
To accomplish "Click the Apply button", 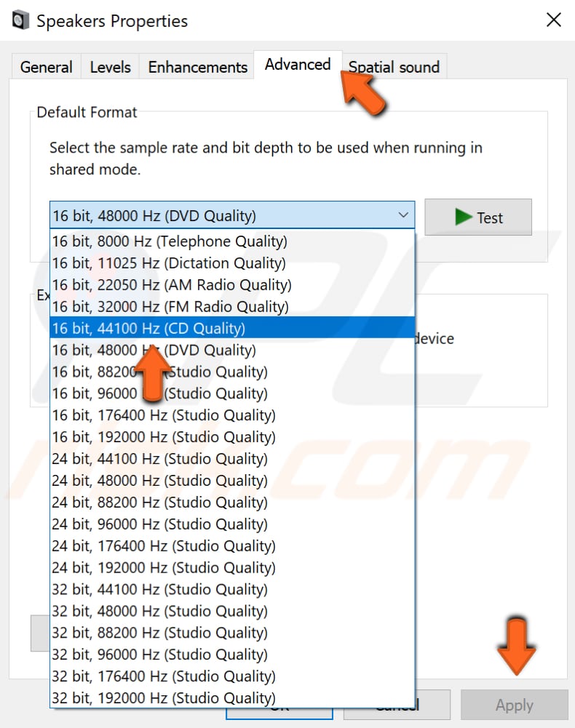I will [x=514, y=705].
